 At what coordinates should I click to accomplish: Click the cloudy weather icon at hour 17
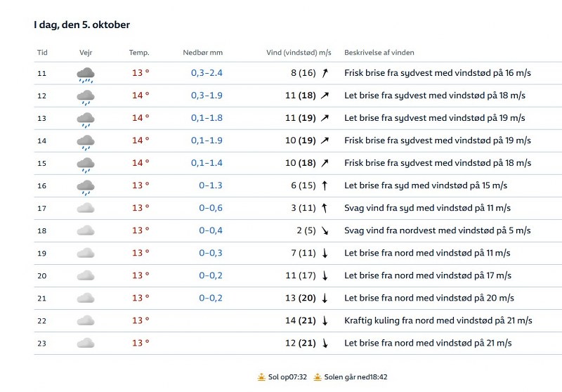point(86,208)
